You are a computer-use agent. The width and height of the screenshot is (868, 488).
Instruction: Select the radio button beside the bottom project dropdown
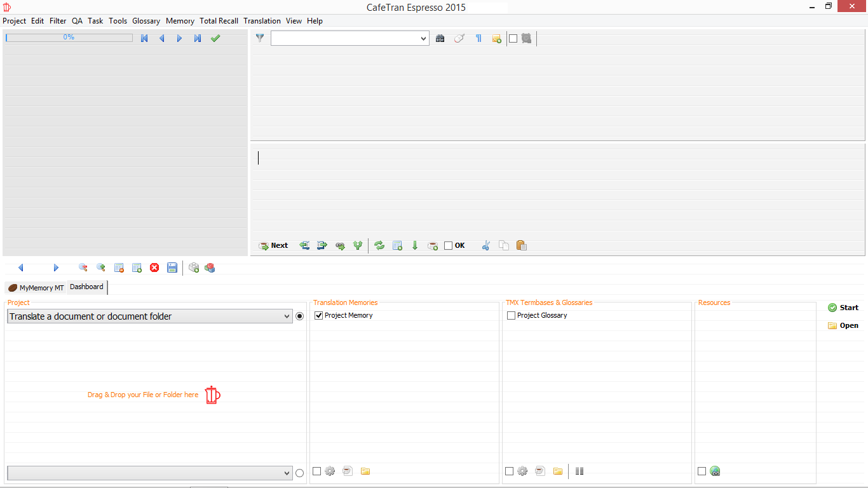click(x=300, y=473)
